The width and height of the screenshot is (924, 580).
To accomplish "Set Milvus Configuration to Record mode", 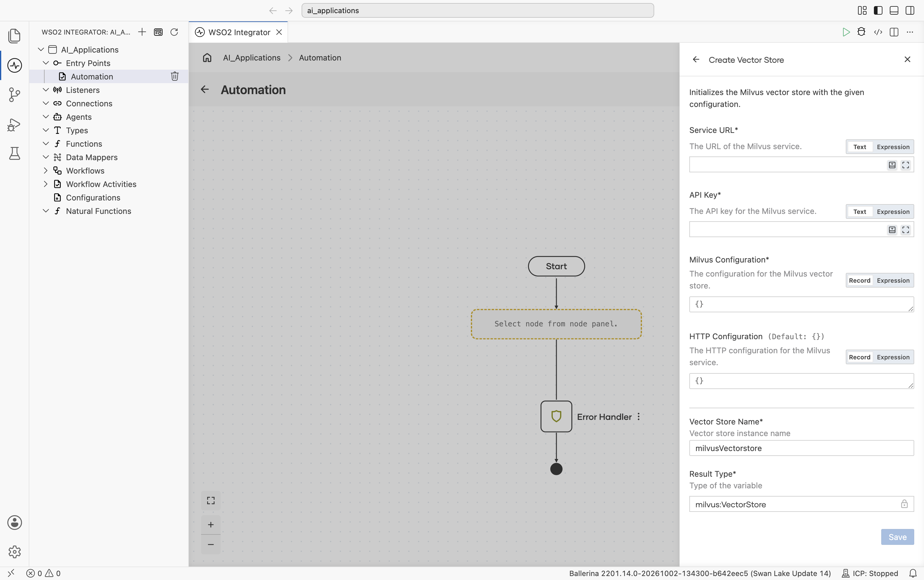I will pyautogui.click(x=860, y=281).
